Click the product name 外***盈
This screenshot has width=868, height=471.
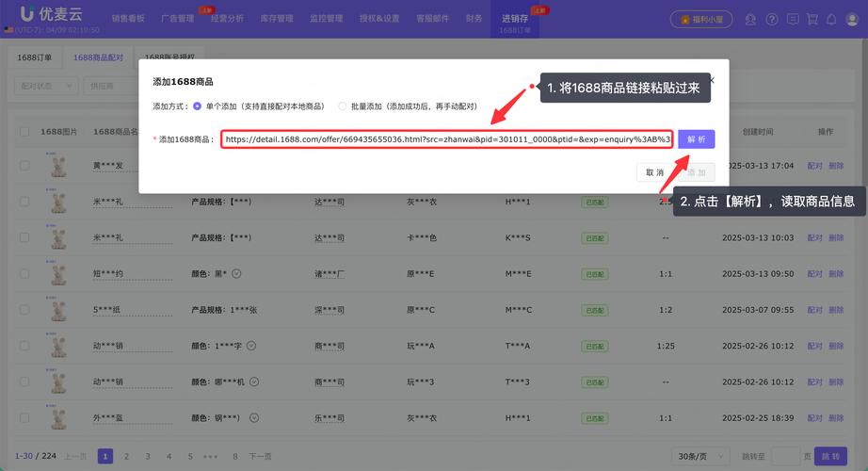coord(108,418)
